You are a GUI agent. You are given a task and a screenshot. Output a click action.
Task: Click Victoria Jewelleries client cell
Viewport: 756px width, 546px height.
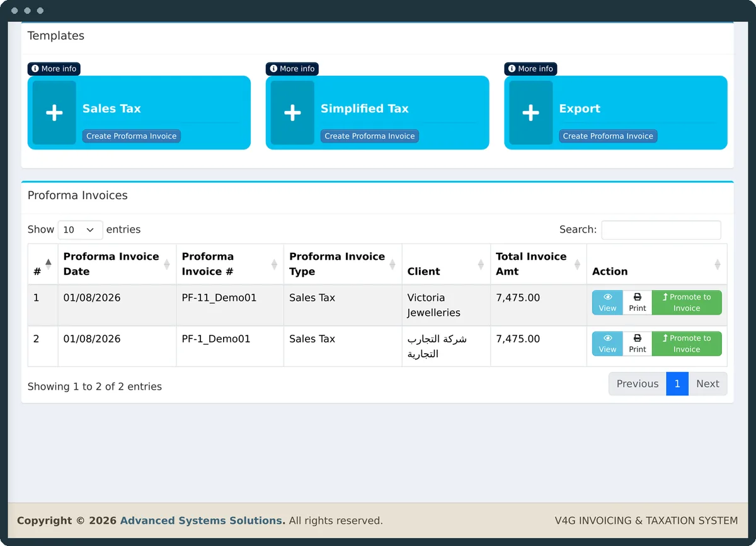tap(446, 305)
